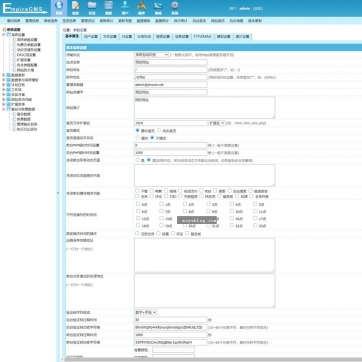Click the 管理评论 link in submenu bar
The image size is (362, 362).
pyautogui.click(x=88, y=21)
